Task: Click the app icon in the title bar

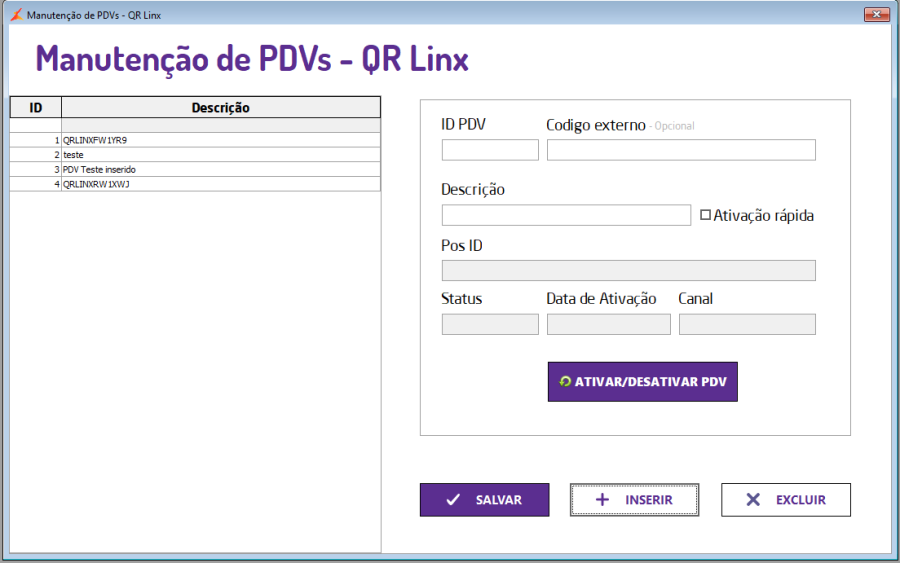Action: point(16,15)
